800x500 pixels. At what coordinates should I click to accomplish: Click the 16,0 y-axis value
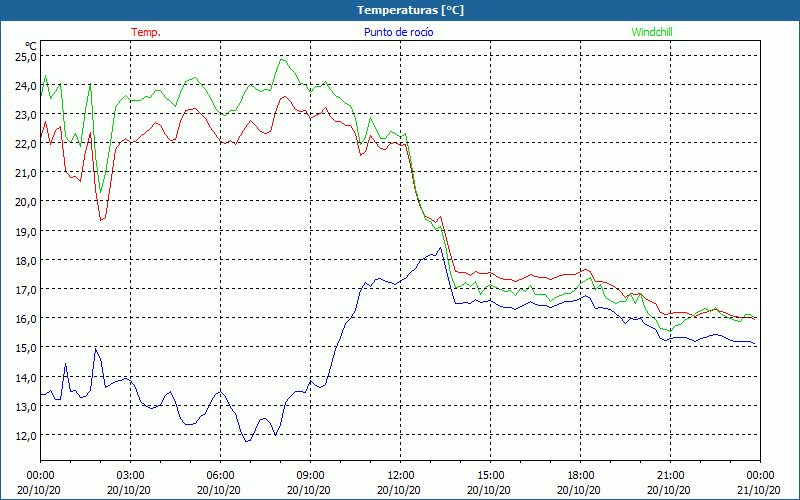tap(26, 318)
